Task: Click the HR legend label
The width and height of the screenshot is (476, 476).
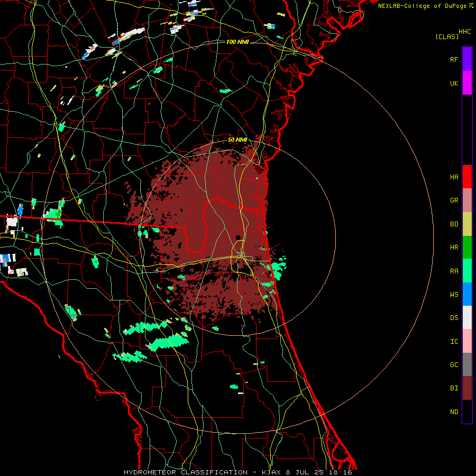Action: [x=454, y=248]
